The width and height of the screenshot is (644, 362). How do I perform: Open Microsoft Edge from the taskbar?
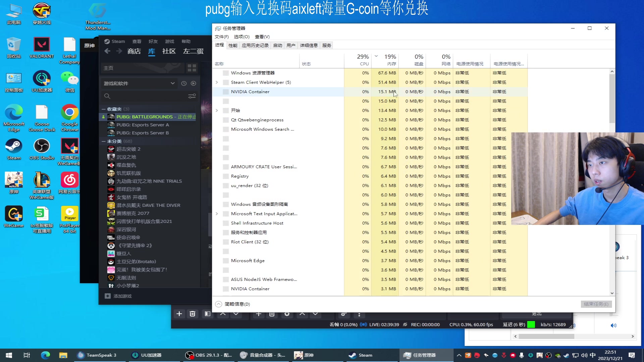(45, 355)
